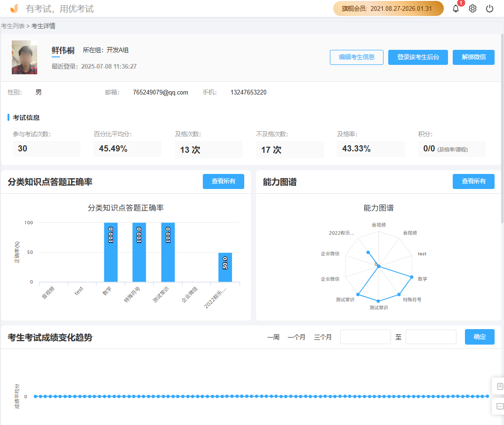Click the 优考试 logo icon

[x=13, y=8]
